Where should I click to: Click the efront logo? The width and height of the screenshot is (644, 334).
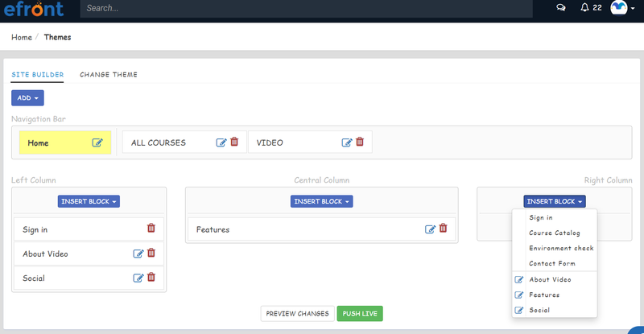click(x=34, y=9)
